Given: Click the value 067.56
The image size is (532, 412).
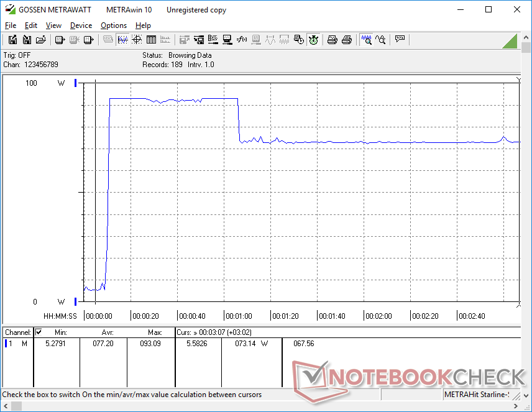Looking at the screenshot, I should point(304,344).
